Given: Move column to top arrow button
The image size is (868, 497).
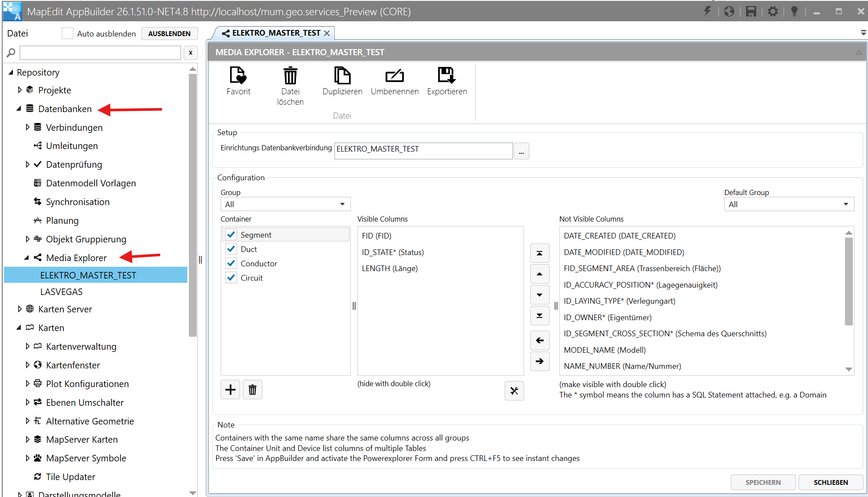Looking at the screenshot, I should click(x=539, y=253).
